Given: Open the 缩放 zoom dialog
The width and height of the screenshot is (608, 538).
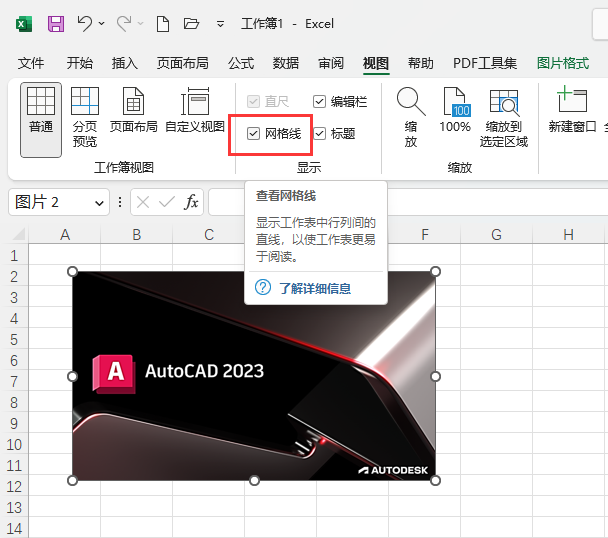Looking at the screenshot, I should tap(411, 118).
